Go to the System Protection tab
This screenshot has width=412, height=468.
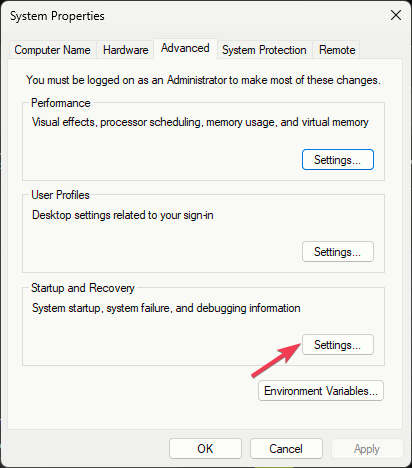pos(264,50)
